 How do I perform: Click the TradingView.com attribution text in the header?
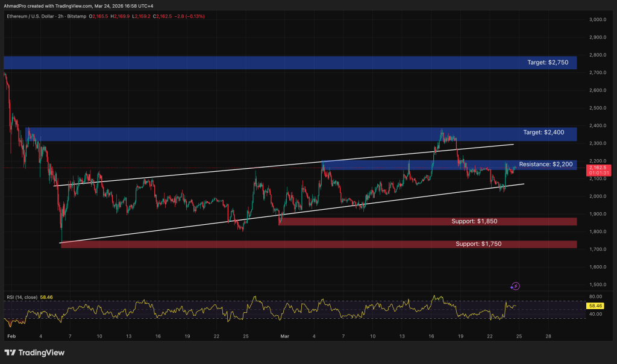[x=72, y=5]
